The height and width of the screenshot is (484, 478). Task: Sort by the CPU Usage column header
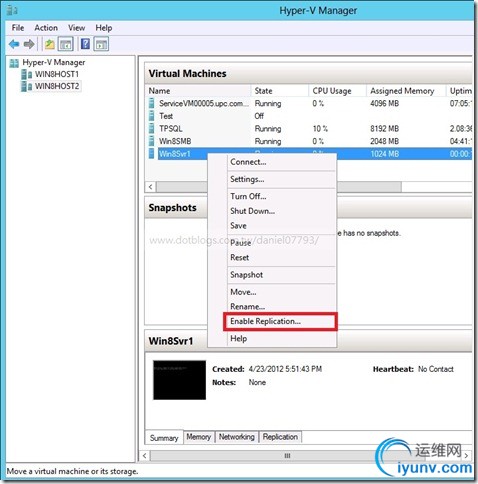337,91
